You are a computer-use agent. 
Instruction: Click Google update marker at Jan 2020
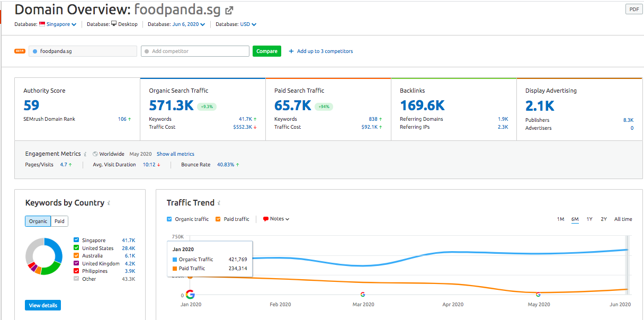190,295
